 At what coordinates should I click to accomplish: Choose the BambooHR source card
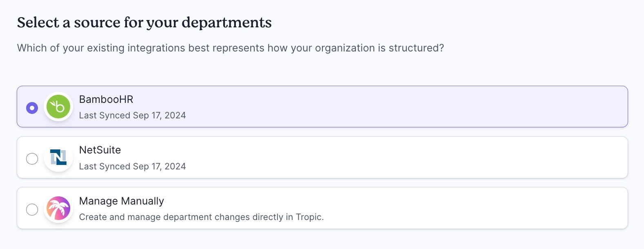pos(322,107)
